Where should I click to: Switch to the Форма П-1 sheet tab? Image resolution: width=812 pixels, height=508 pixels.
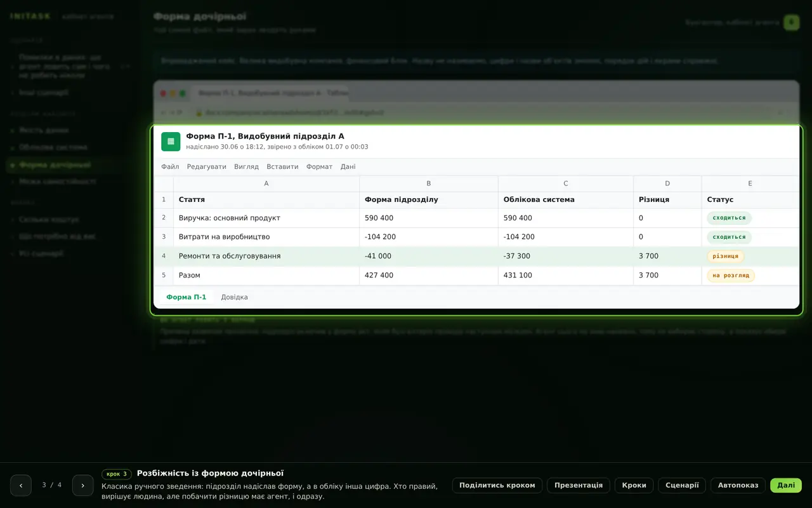tap(187, 297)
